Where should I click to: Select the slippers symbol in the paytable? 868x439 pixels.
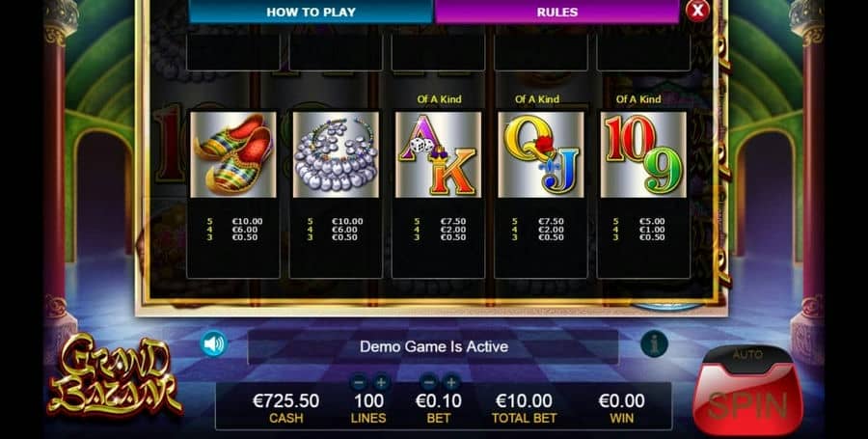(x=233, y=154)
